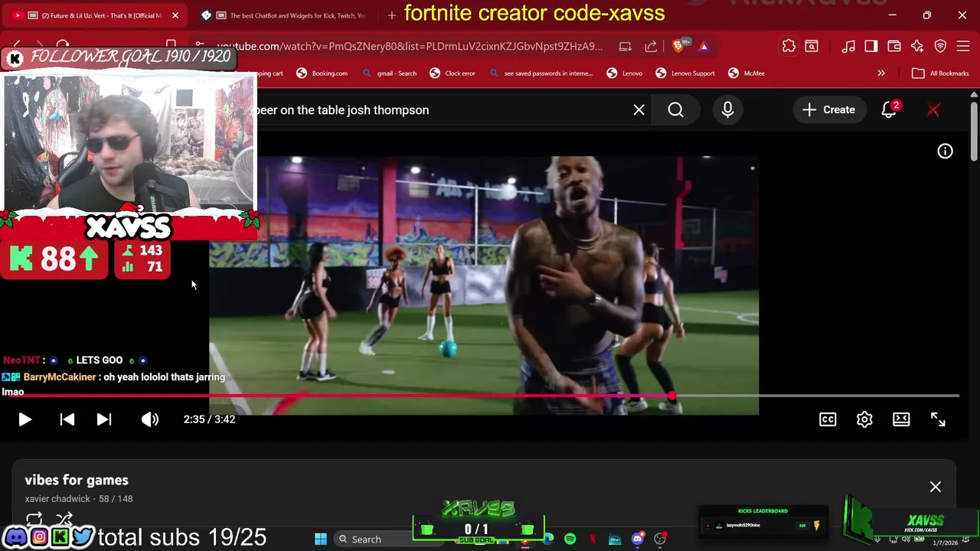Open the media playlist music note icon

tap(848, 47)
